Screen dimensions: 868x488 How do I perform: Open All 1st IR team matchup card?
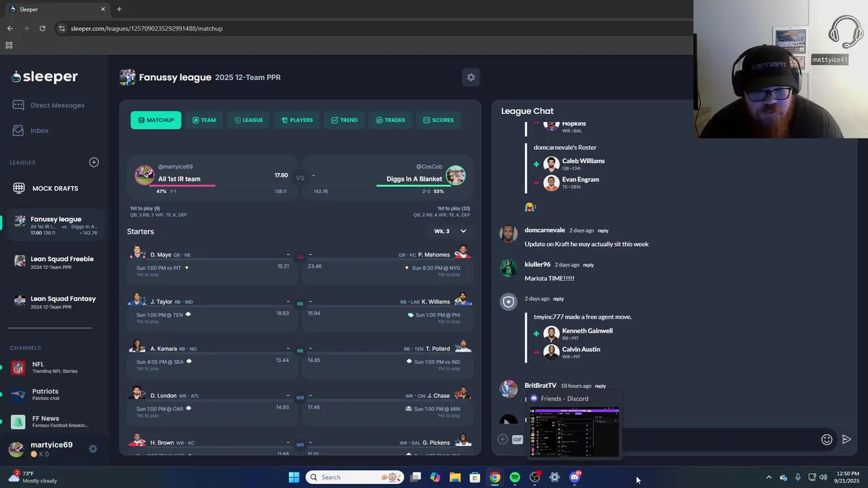[212, 178]
